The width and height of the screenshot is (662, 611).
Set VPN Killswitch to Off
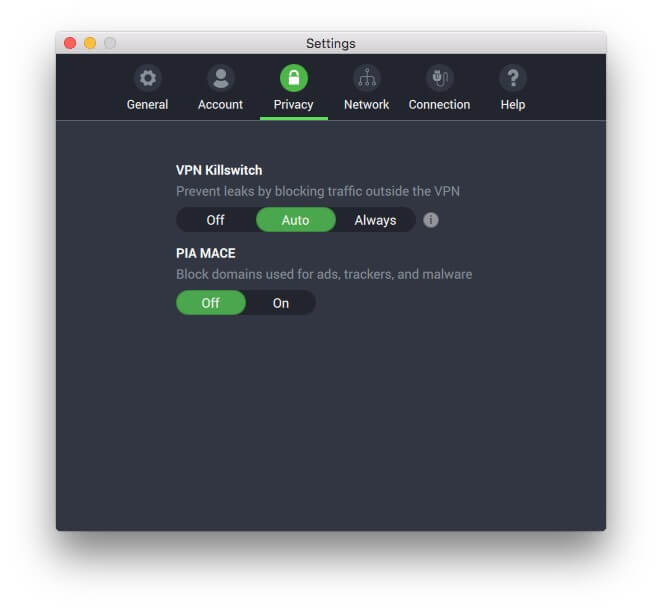(x=216, y=220)
